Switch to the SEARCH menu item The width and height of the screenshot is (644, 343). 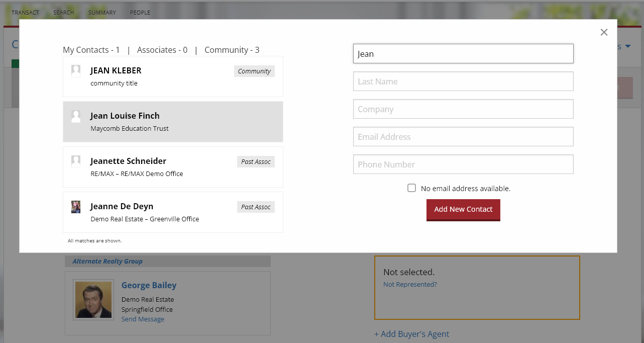pos(63,12)
